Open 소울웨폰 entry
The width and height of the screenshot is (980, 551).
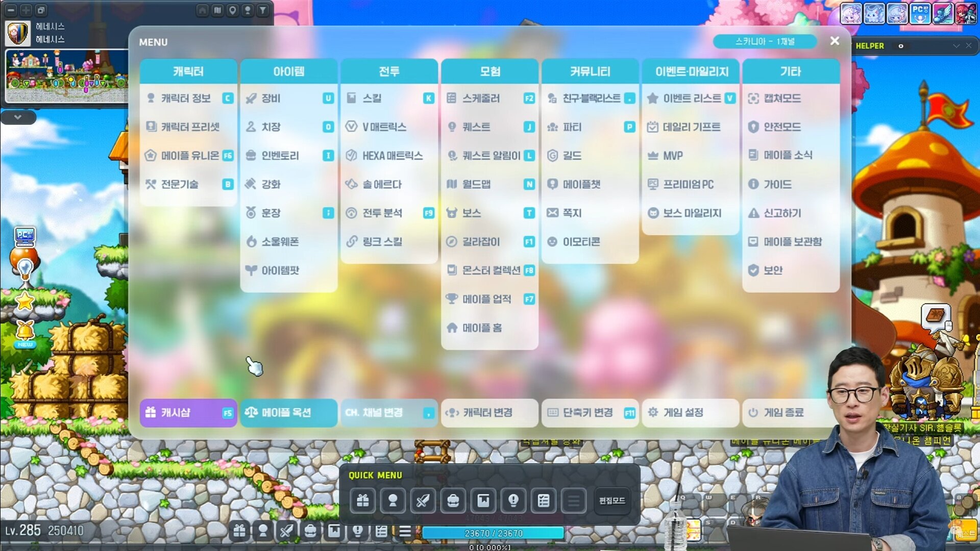click(289, 241)
